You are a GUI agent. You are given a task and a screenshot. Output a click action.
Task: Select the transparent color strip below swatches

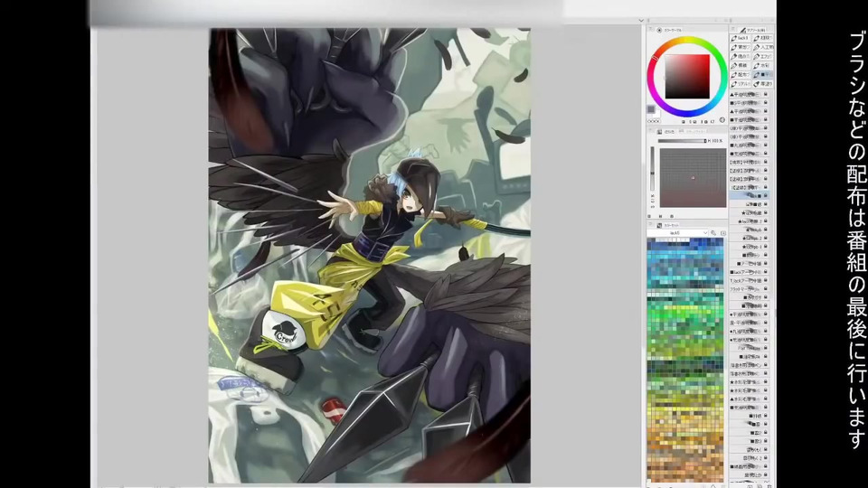[x=653, y=121]
